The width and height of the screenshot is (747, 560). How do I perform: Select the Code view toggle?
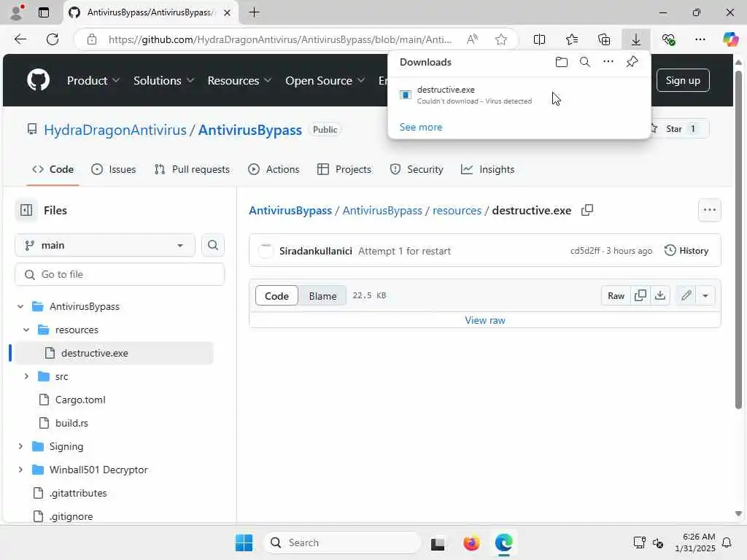[276, 296]
